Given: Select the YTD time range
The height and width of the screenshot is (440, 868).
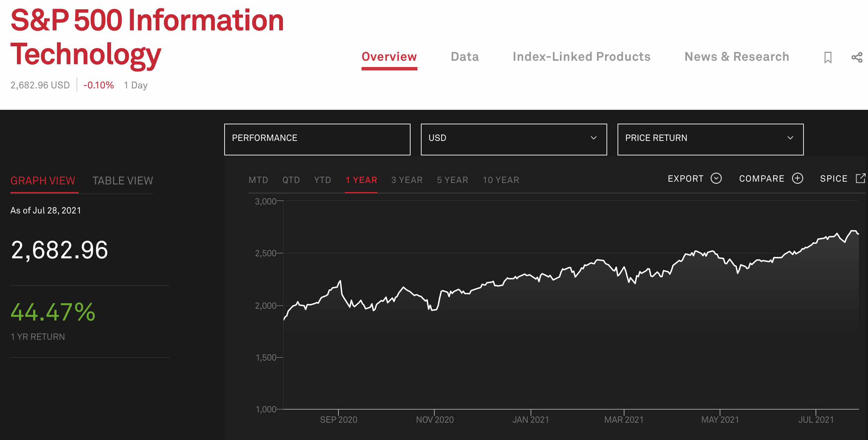Looking at the screenshot, I should coord(323,180).
